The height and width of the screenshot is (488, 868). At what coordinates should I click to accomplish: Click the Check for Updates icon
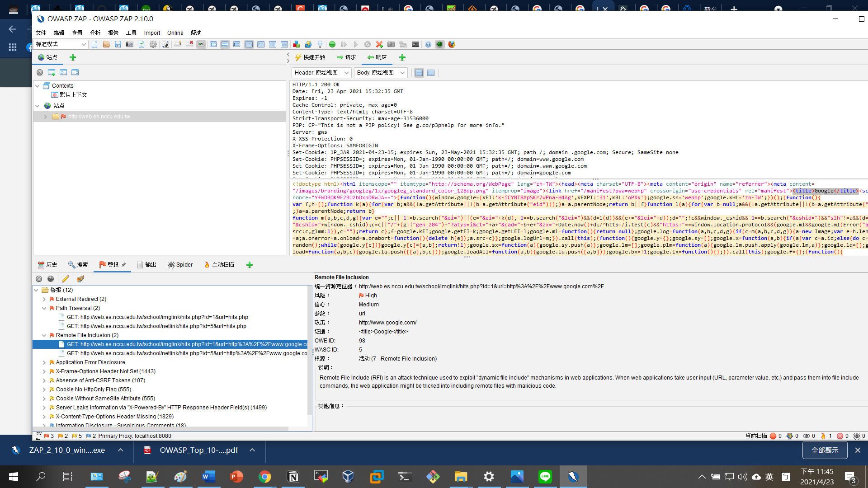(x=308, y=44)
